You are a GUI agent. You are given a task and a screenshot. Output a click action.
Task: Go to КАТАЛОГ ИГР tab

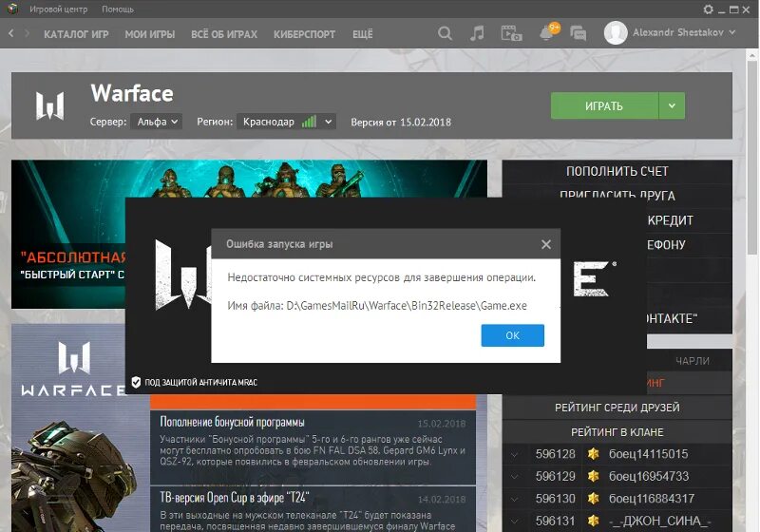[76, 34]
